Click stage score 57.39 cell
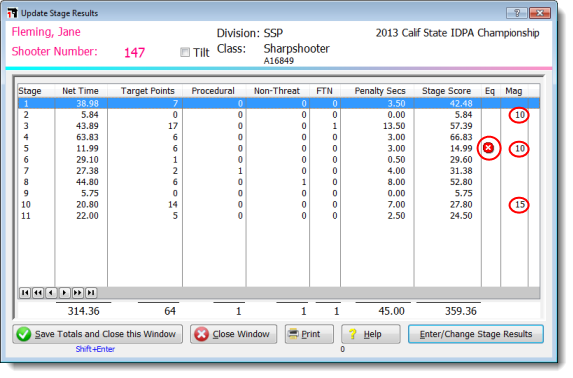 coord(461,126)
